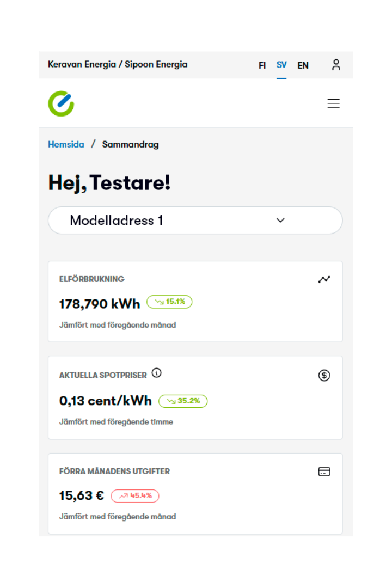This screenshot has height=588, width=392.
Task: Click the electricity consumption trend chart icon
Action: pos(324,279)
